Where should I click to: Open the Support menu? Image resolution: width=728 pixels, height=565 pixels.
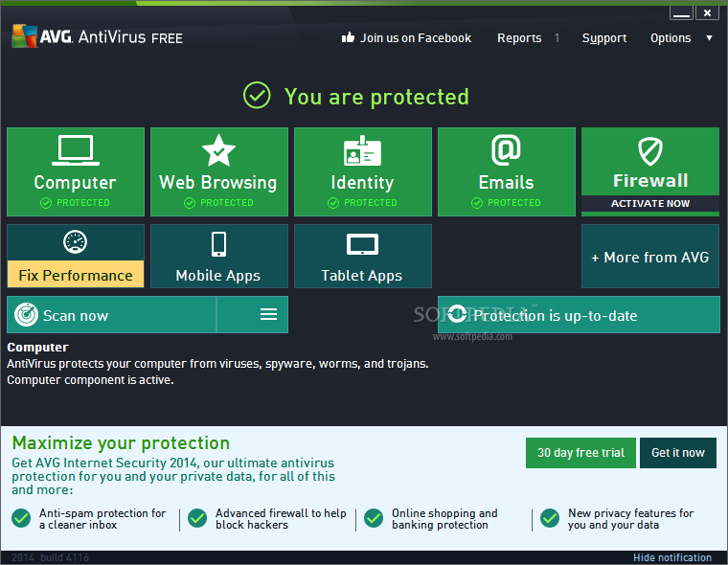pyautogui.click(x=604, y=38)
